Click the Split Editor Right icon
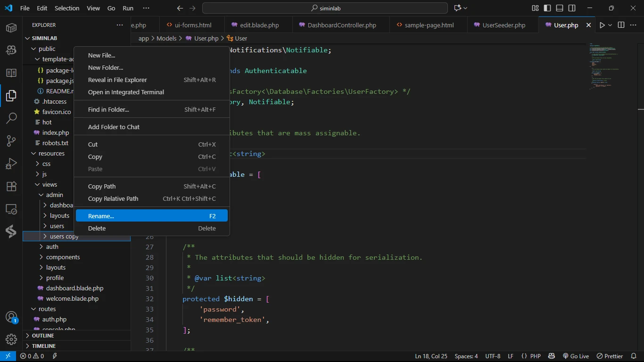644x362 pixels. coord(621,25)
